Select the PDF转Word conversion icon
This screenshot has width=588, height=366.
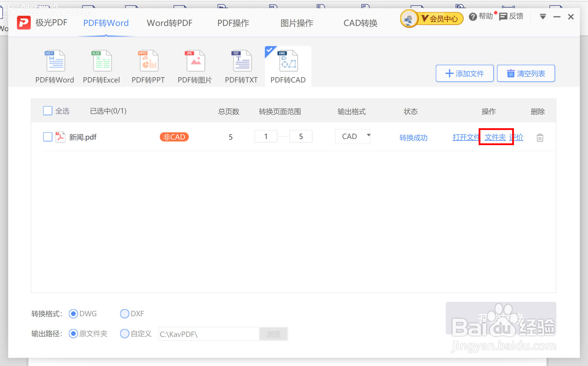pos(55,61)
